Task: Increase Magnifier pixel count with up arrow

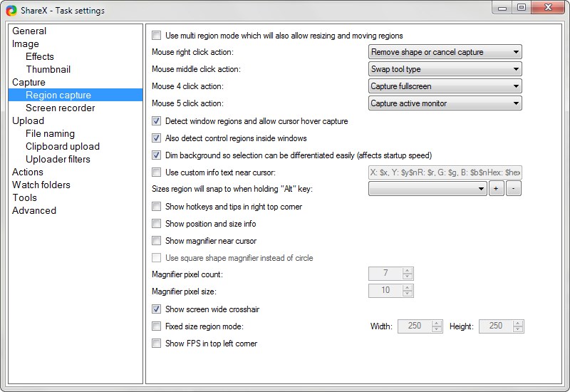Action: tap(408, 270)
